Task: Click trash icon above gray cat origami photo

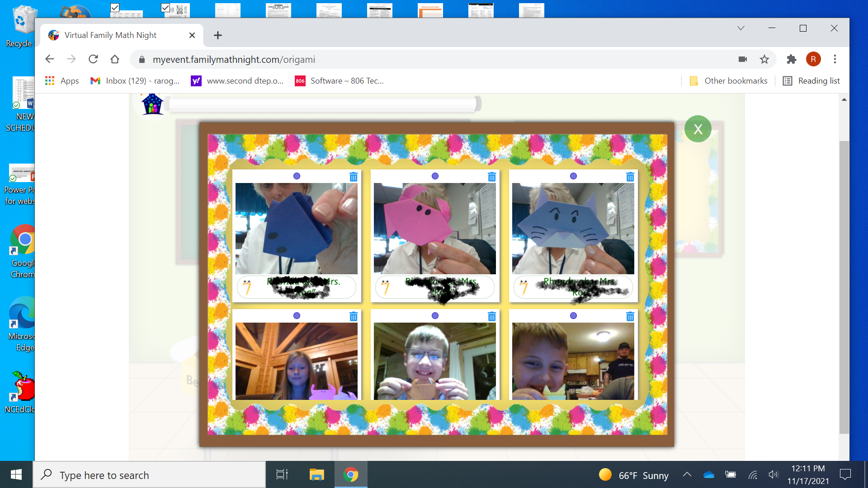Action: click(630, 177)
